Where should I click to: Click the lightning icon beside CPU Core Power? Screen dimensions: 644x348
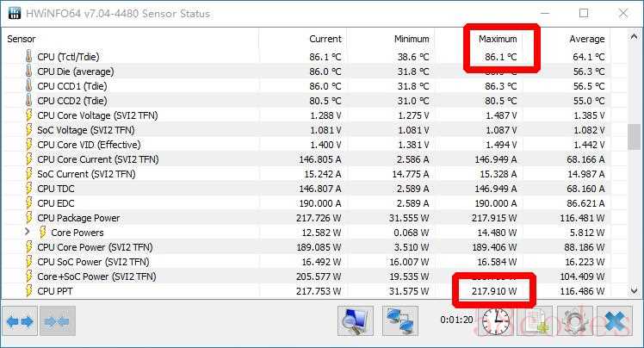(28, 247)
